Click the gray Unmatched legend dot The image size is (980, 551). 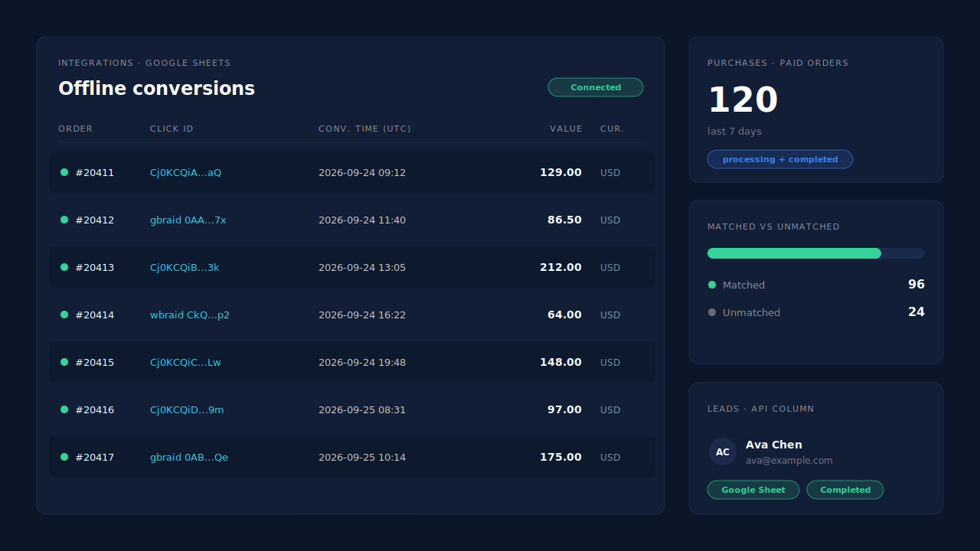click(x=712, y=312)
